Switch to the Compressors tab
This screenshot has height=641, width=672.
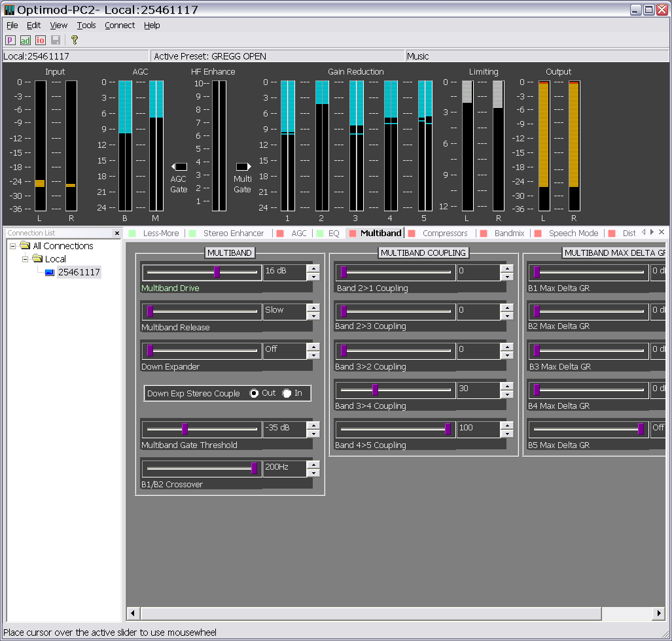click(x=445, y=233)
